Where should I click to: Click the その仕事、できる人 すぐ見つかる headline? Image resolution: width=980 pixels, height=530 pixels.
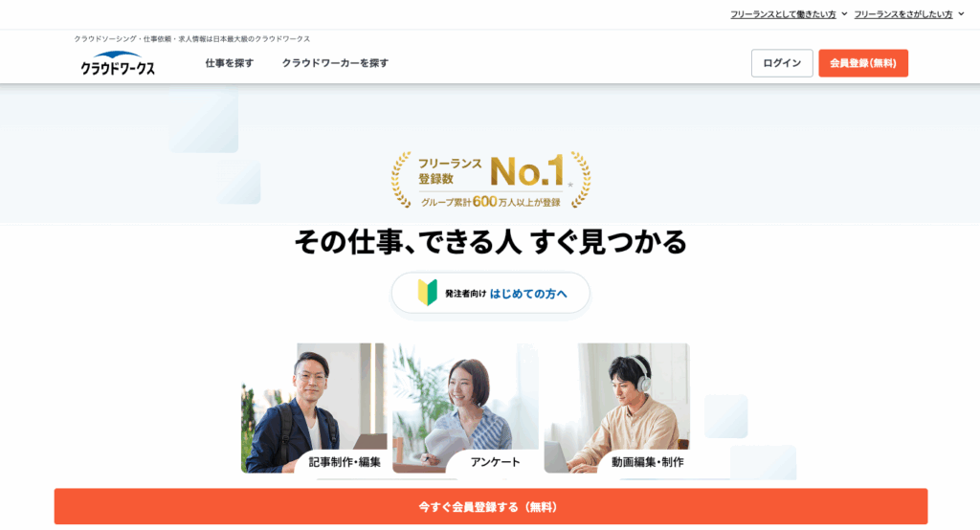[491, 242]
